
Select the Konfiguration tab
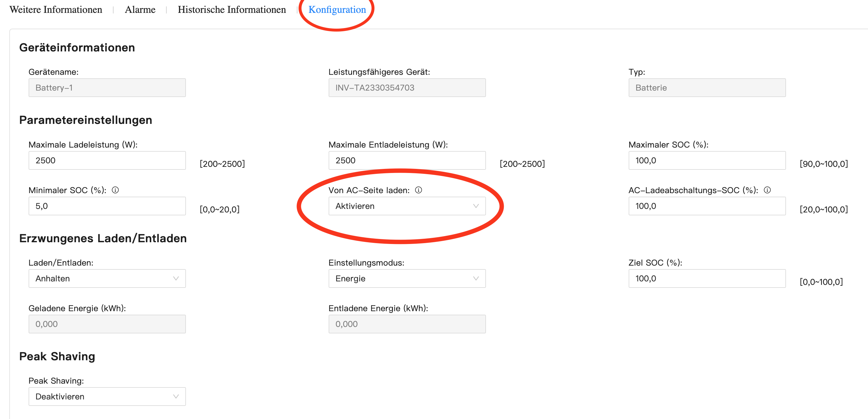click(337, 9)
